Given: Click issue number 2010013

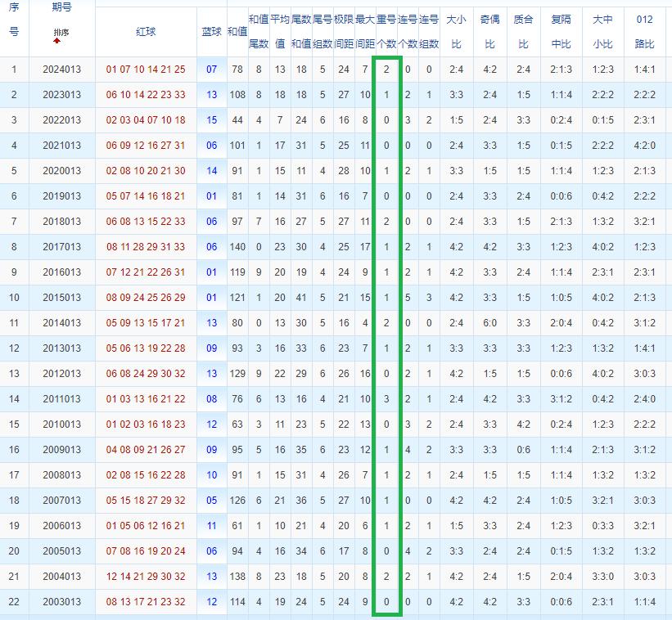Looking at the screenshot, I should pos(62,425).
